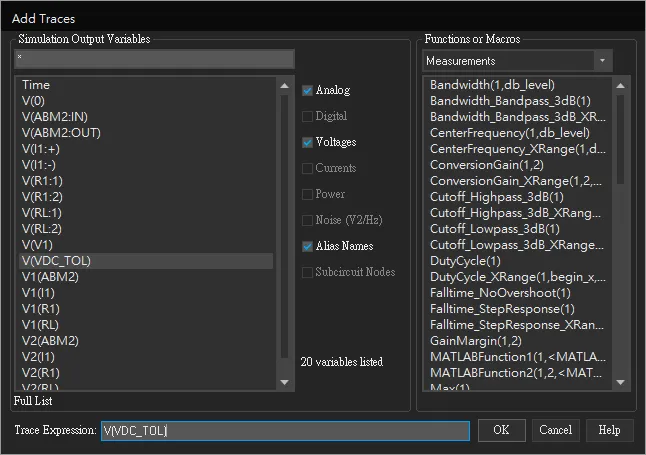Choose Bandwidth(1,db_level) macro
Screen dimensions: 646x455
[x=492, y=85]
